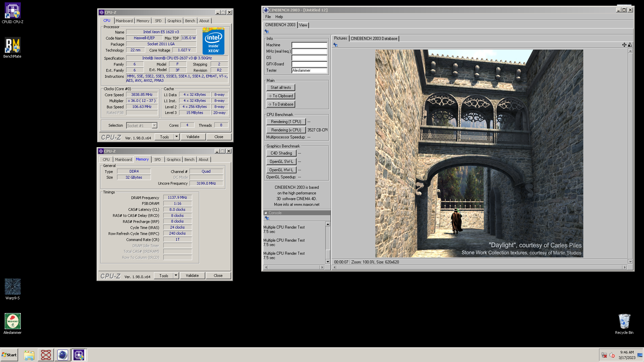The image size is (644, 362).
Task: Click the top CPU-Z window title icon
Action: click(x=102, y=12)
